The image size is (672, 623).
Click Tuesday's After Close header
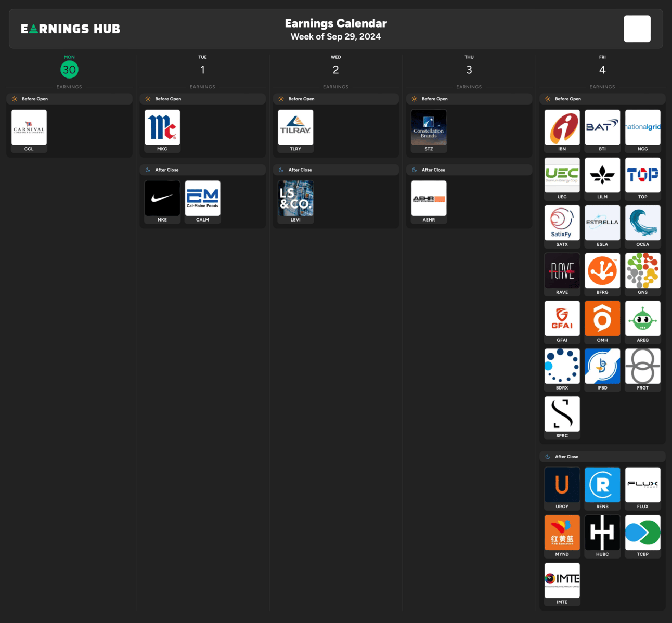pyautogui.click(x=202, y=170)
